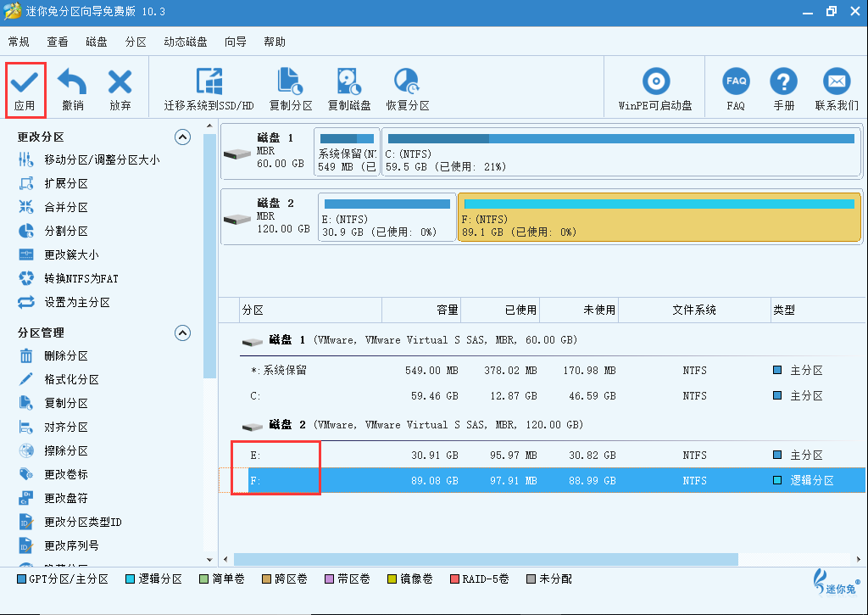This screenshot has height=615, width=868.
Task: Click 更改序列号 change serial number action
Action: point(58,545)
